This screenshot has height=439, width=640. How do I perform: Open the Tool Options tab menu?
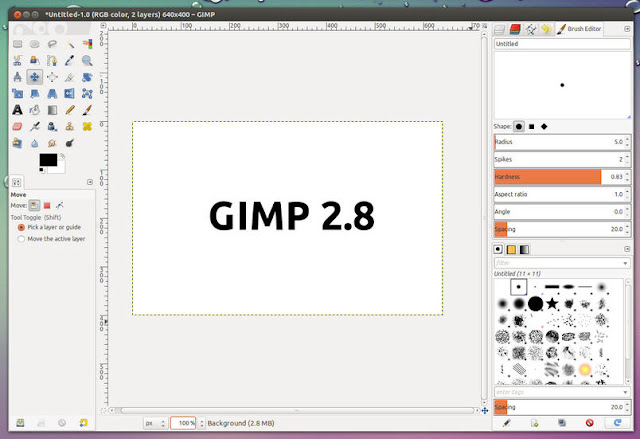(x=90, y=182)
